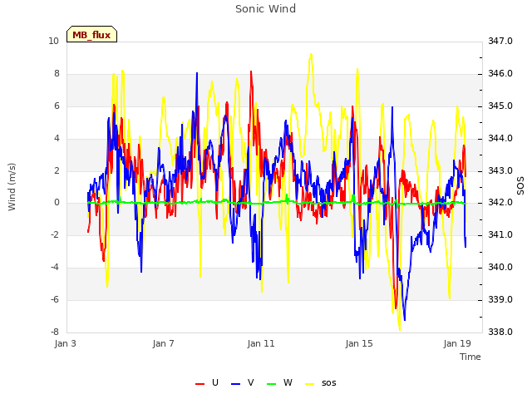This screenshot has height=399, width=532.
Task: Click the -4 value on the left axis
Action: 55,268
